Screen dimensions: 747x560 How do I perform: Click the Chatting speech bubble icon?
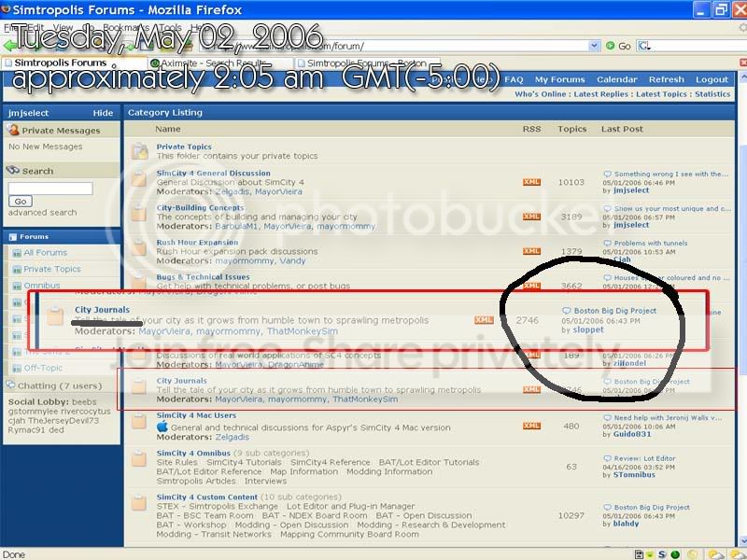tap(10, 385)
